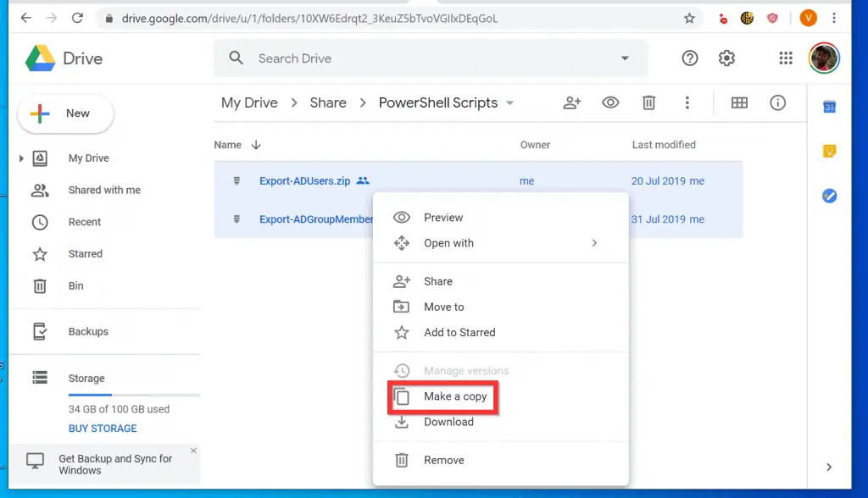Click the BUY STORAGE link
This screenshot has height=498, width=868.
(x=102, y=429)
